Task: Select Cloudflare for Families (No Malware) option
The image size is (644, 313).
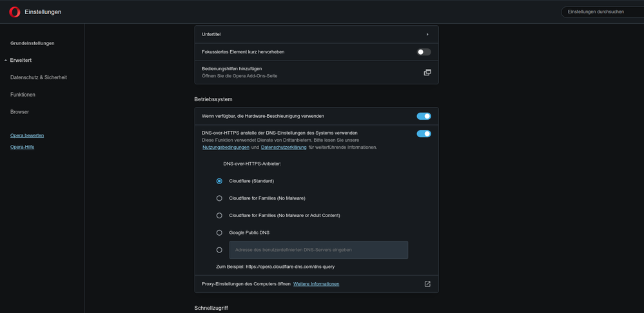Action: 219,198
